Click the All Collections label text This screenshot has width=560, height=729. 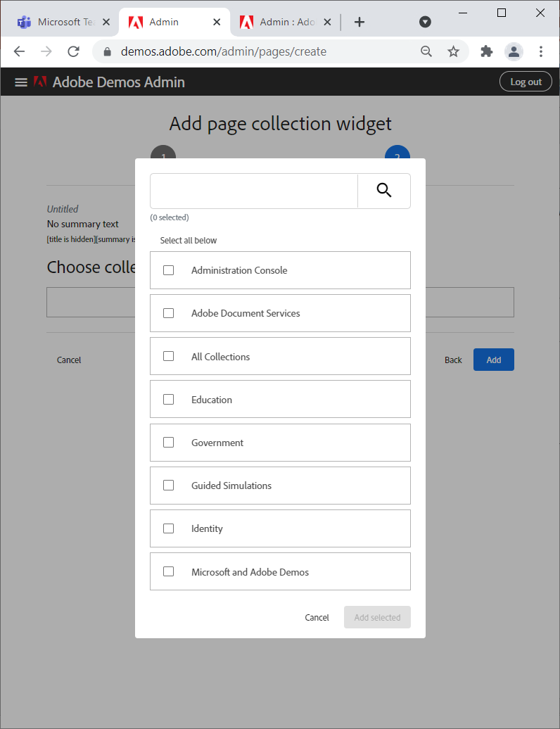(x=220, y=357)
